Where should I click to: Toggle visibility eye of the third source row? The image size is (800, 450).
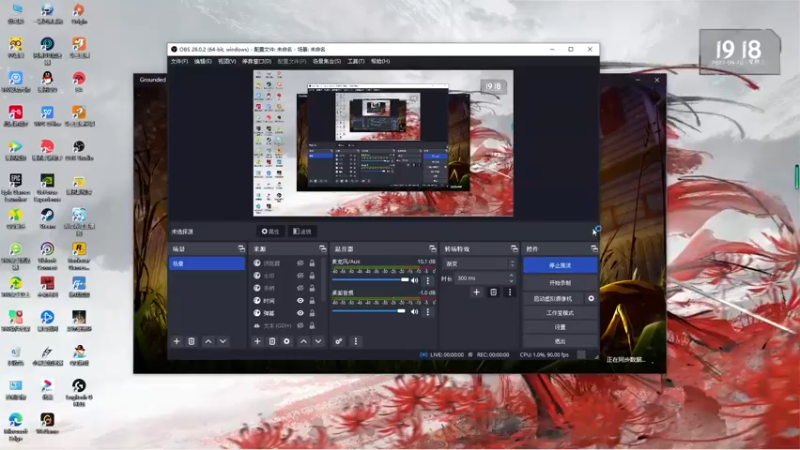click(x=301, y=288)
